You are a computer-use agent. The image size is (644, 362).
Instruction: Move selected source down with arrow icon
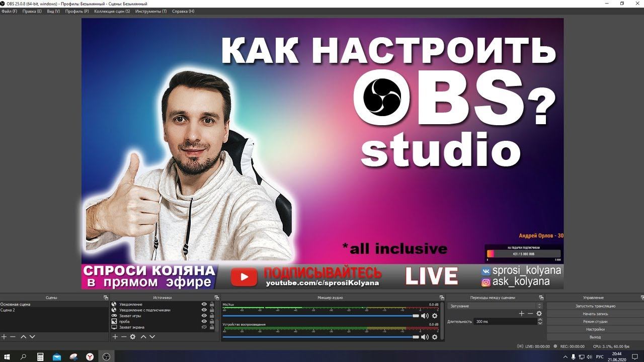[x=152, y=337]
